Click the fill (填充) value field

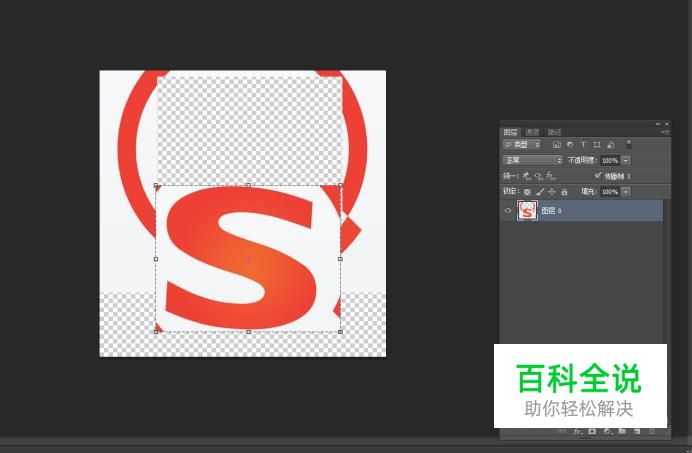pos(610,192)
